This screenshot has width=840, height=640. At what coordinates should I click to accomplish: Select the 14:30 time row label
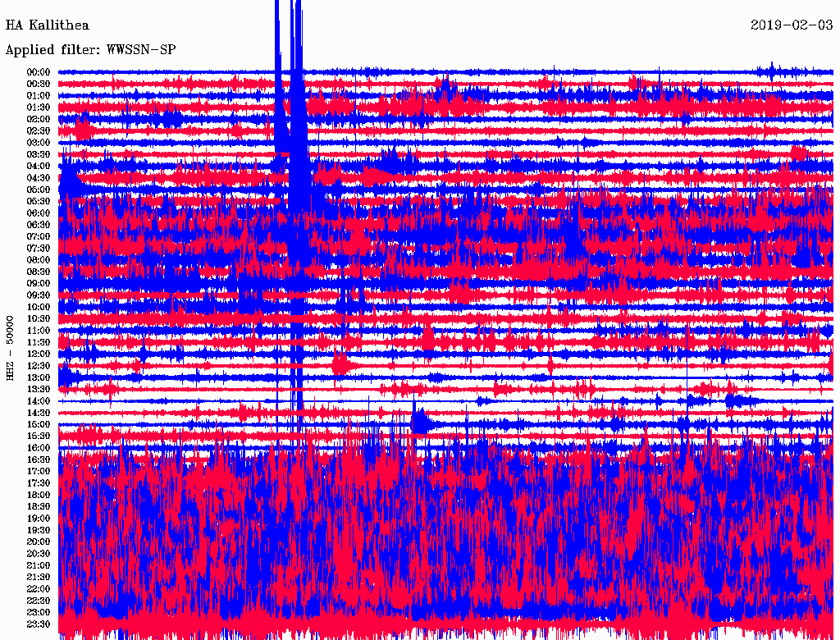[x=39, y=413]
